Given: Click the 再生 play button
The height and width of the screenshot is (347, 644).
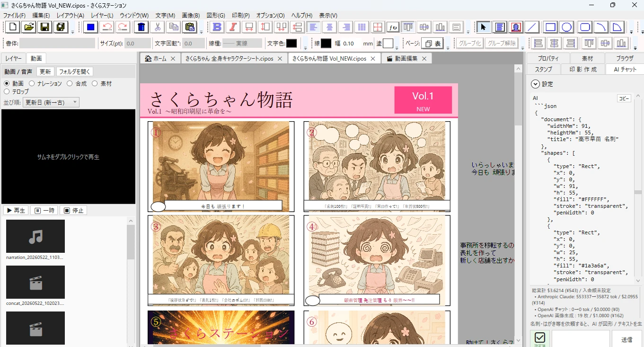Looking at the screenshot, I should click(x=16, y=211).
